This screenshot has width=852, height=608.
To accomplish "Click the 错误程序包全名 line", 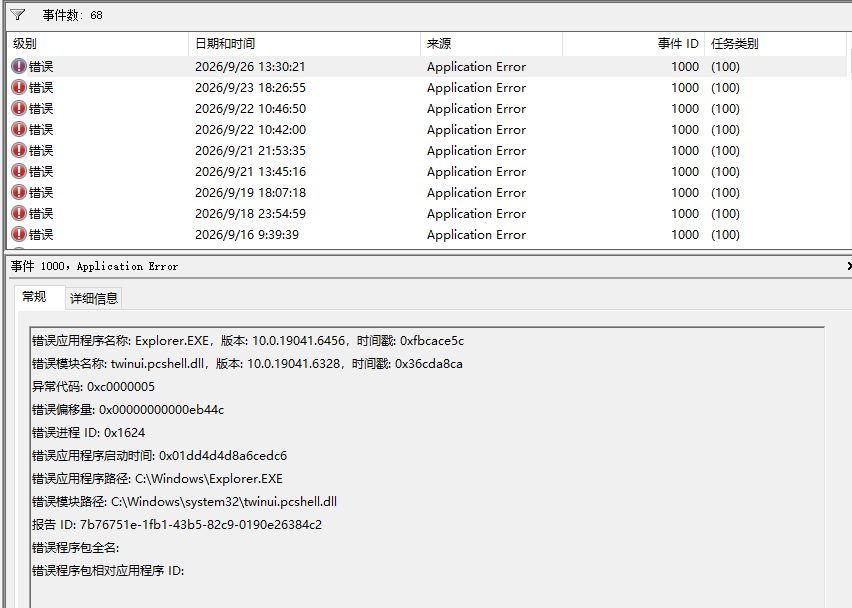I will (76, 548).
